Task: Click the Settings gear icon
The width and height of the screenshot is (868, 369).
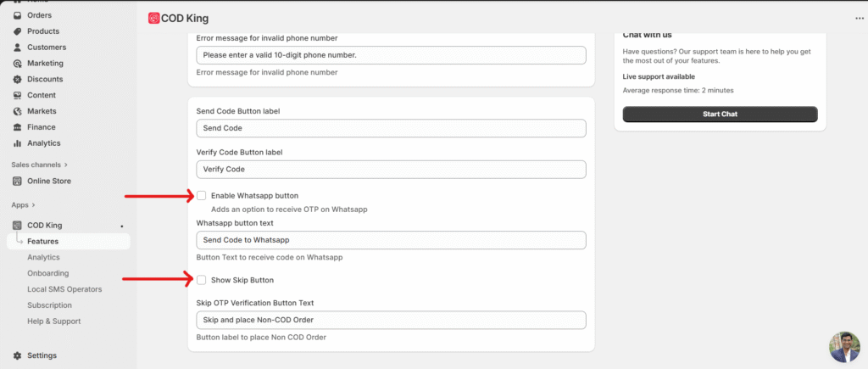Action: pyautogui.click(x=18, y=355)
